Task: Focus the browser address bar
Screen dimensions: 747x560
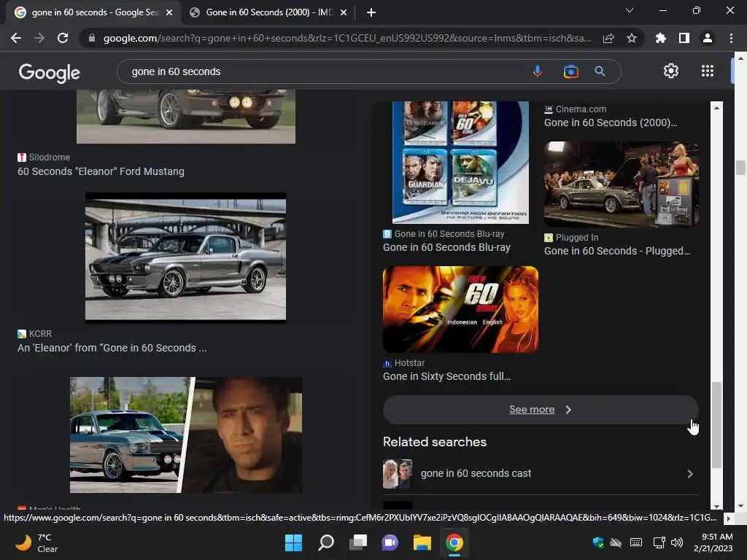Action: [x=347, y=38]
